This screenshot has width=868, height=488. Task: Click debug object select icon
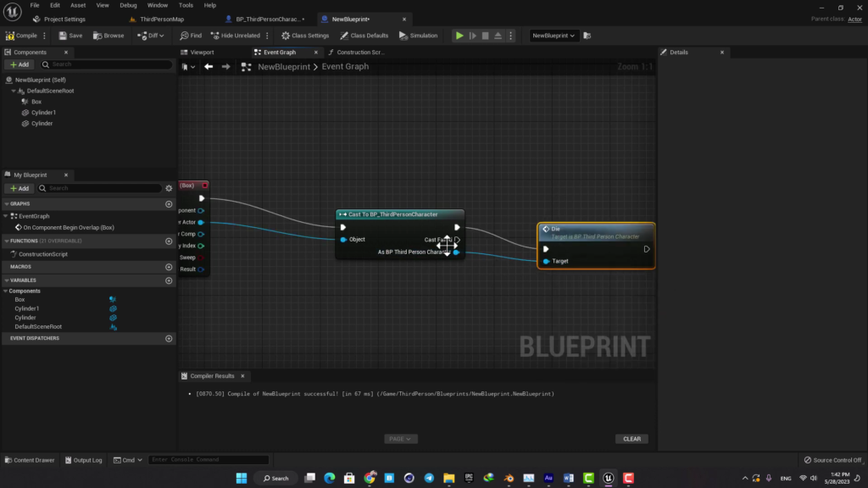(587, 36)
